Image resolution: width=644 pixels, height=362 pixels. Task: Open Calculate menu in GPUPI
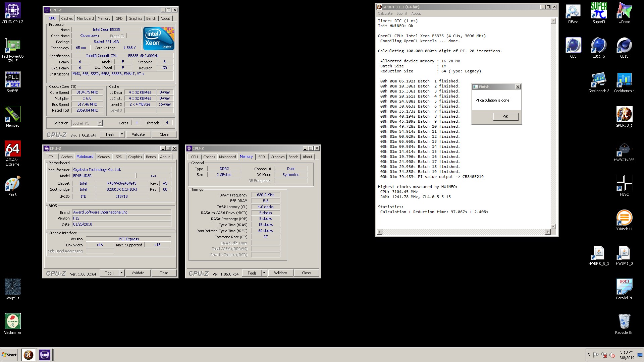pos(385,13)
